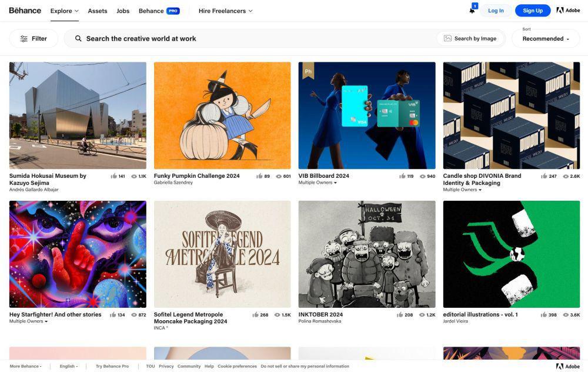
Task: Click the magnifying glass search icon
Action: point(78,38)
